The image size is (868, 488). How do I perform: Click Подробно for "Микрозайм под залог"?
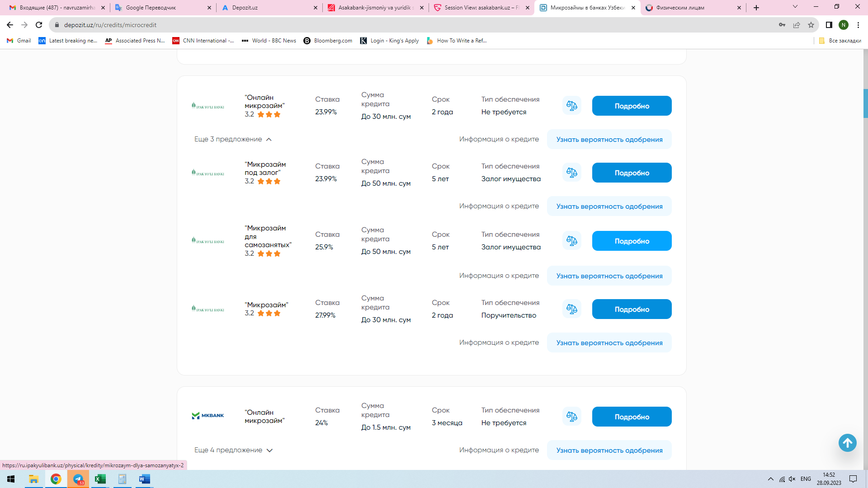pyautogui.click(x=632, y=173)
